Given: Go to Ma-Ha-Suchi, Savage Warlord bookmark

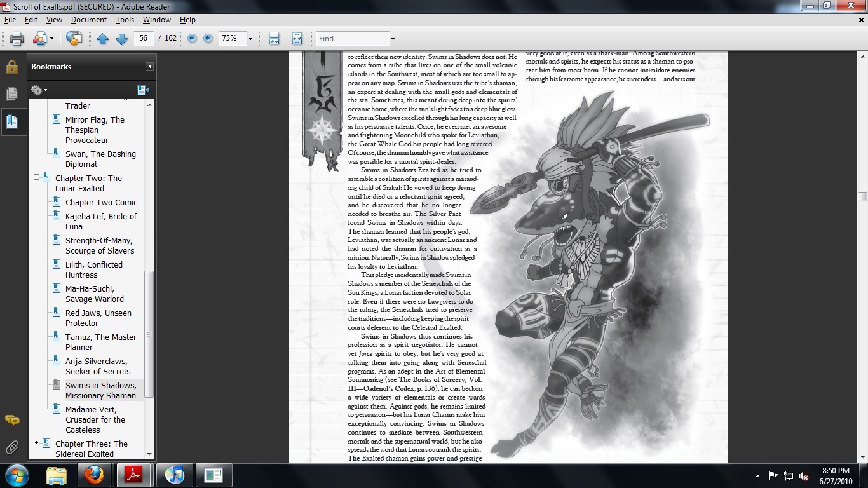Looking at the screenshot, I should [95, 294].
